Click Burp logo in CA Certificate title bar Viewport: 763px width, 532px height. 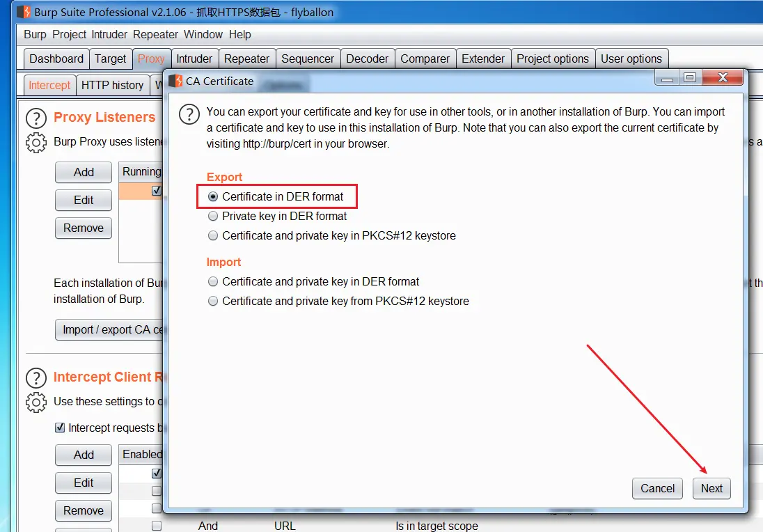175,81
